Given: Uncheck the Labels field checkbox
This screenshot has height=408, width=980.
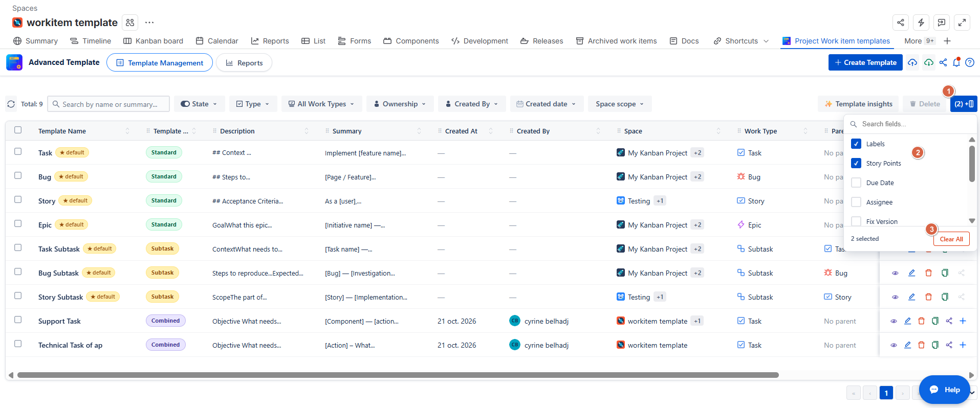Looking at the screenshot, I should coord(856,144).
